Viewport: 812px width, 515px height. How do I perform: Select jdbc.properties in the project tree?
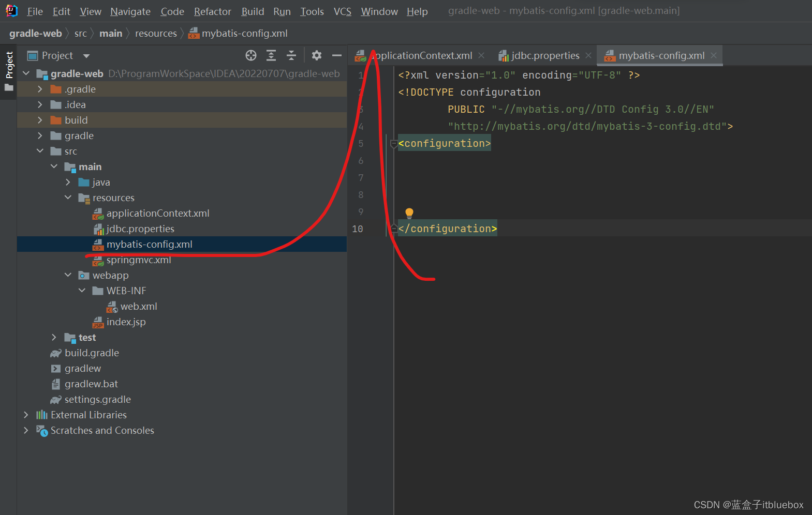coord(140,229)
